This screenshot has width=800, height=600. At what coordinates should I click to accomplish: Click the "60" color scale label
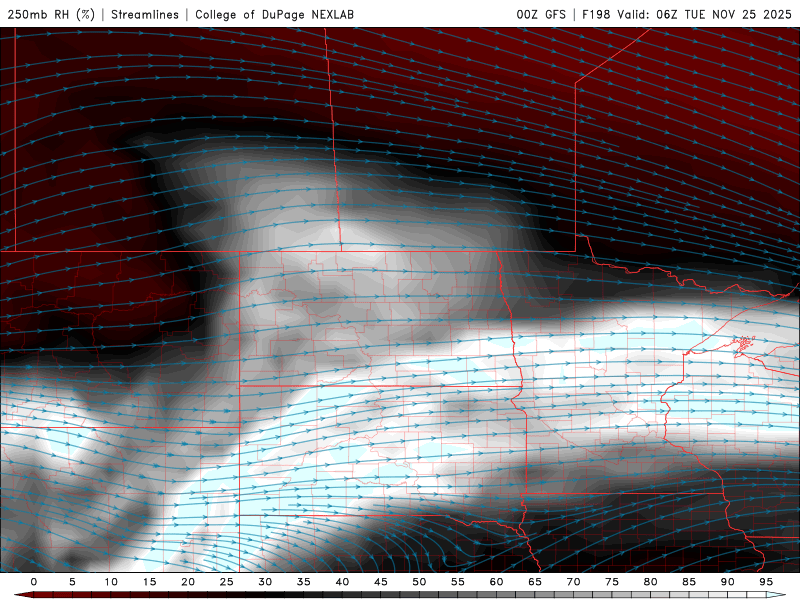496,582
